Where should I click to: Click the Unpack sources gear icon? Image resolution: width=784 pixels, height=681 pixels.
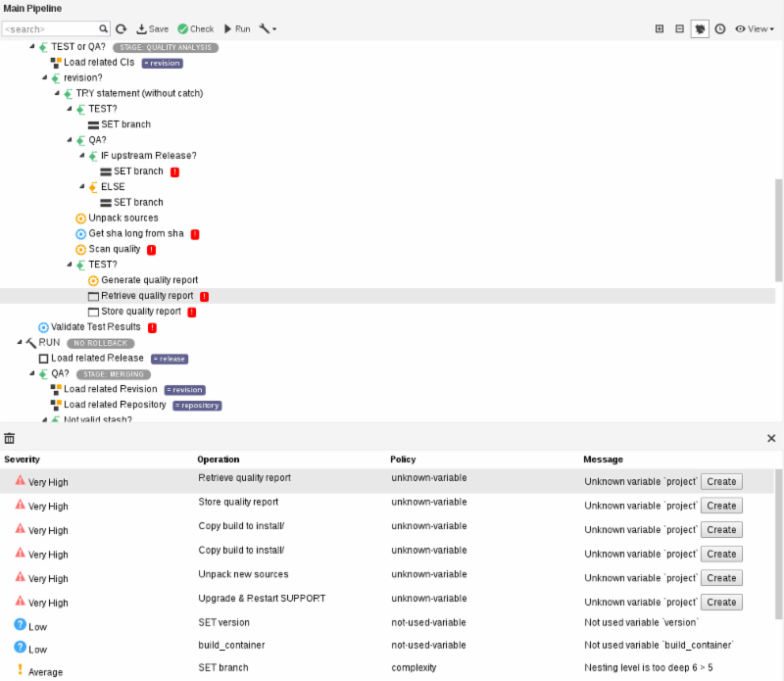pos(80,219)
